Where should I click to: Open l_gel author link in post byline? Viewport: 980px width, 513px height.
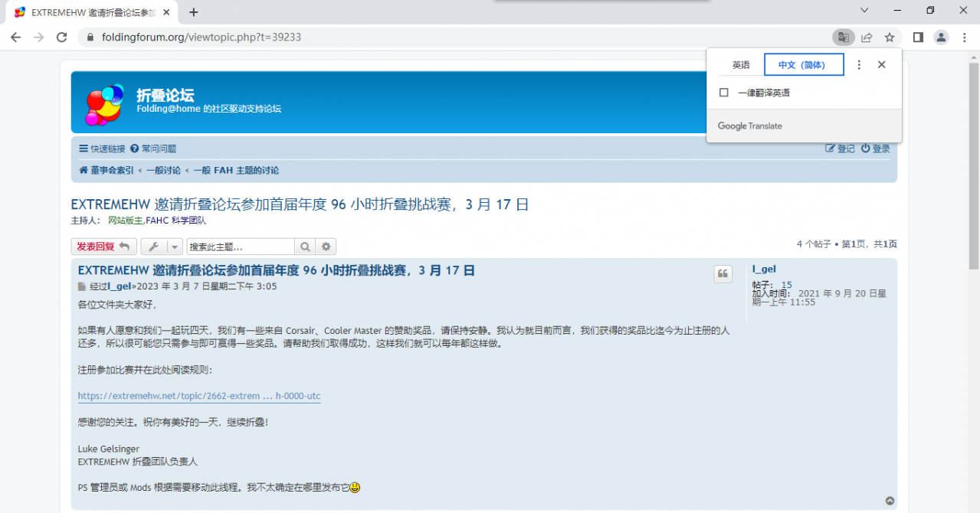(x=119, y=286)
